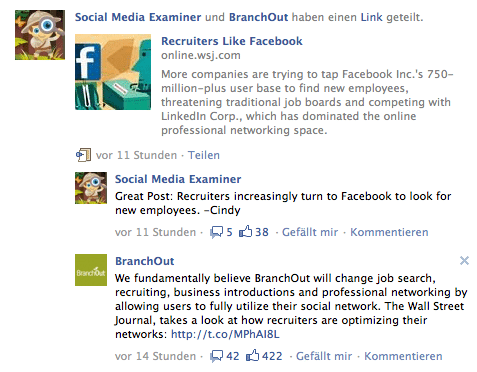Viewport: 477px width, 372px height.
Task: Click Kommentieren on Social Media Examiner post
Action: [x=389, y=232]
